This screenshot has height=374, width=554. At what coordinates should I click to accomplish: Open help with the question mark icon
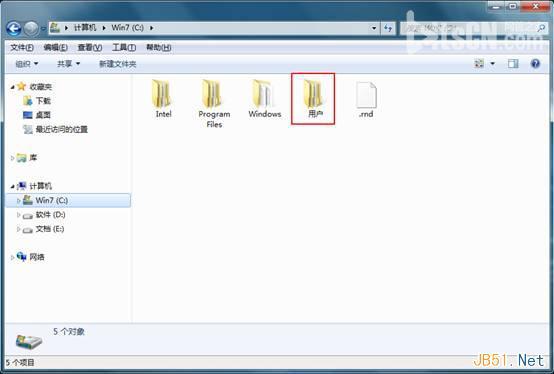click(535, 64)
